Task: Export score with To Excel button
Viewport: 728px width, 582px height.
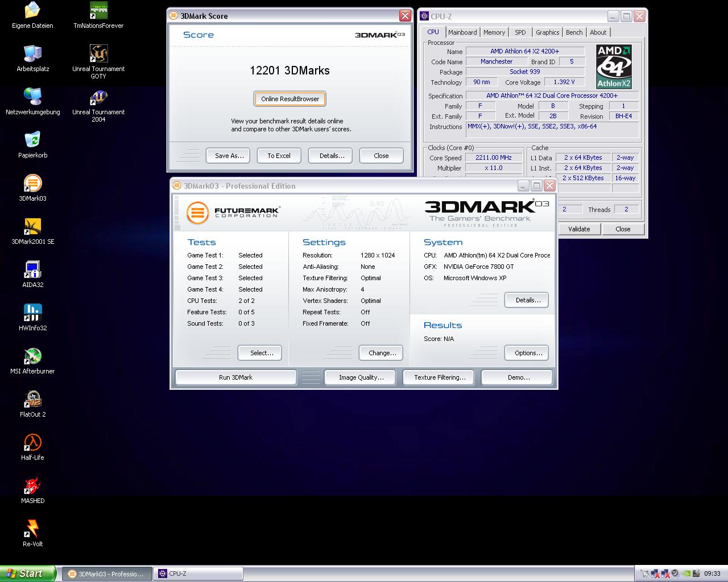Action: click(x=279, y=156)
